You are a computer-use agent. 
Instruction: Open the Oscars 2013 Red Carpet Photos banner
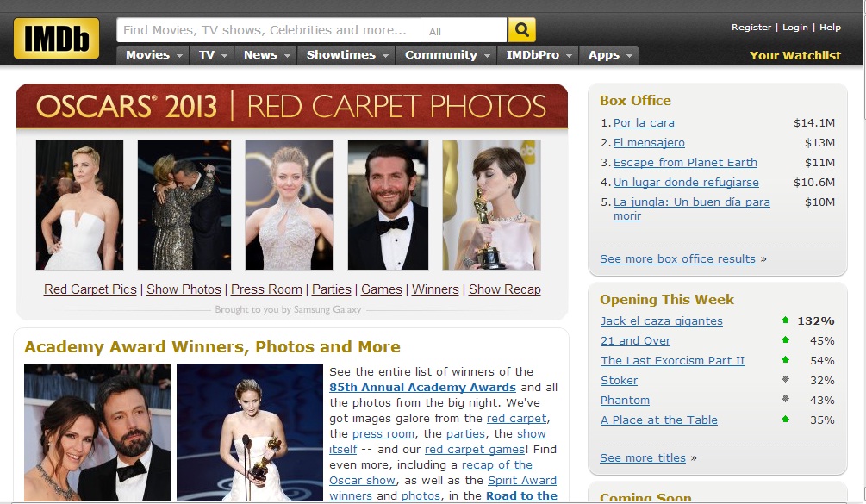tap(291, 106)
